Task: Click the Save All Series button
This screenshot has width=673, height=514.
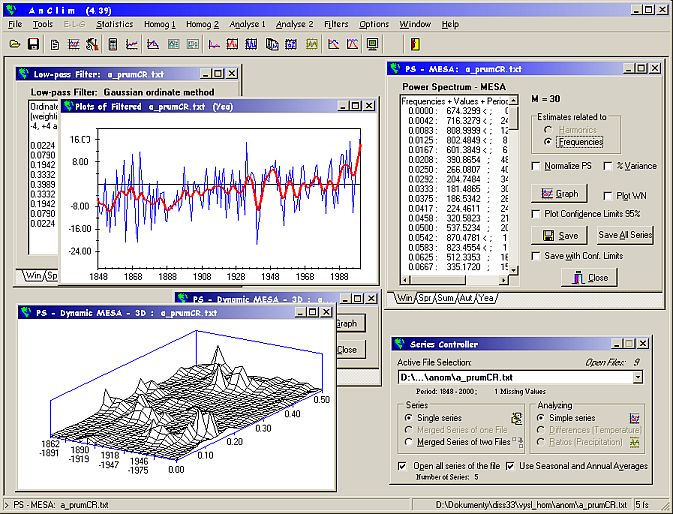Action: (x=625, y=235)
